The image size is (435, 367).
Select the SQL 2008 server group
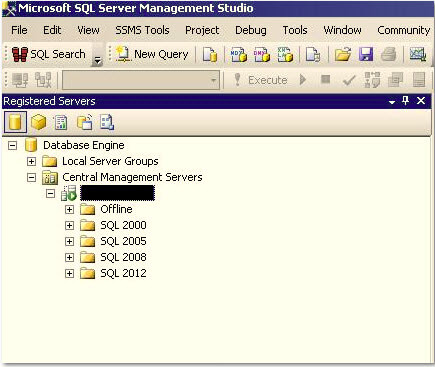coord(123,257)
